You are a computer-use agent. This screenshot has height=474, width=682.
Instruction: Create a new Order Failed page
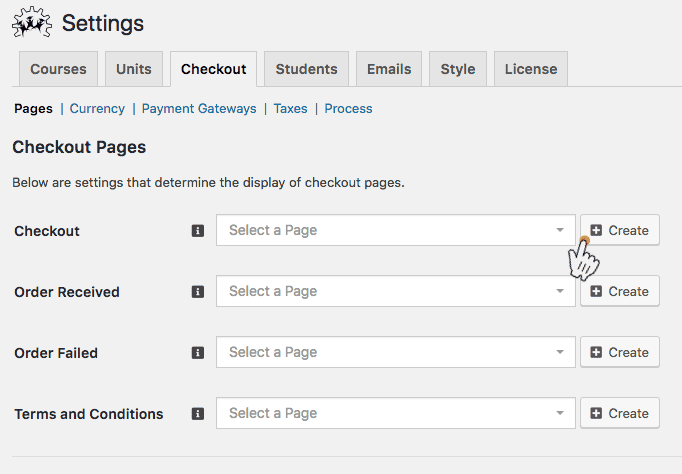620,352
